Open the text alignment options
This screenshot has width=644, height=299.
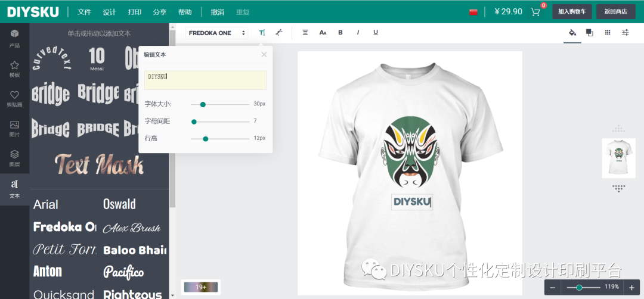(305, 33)
